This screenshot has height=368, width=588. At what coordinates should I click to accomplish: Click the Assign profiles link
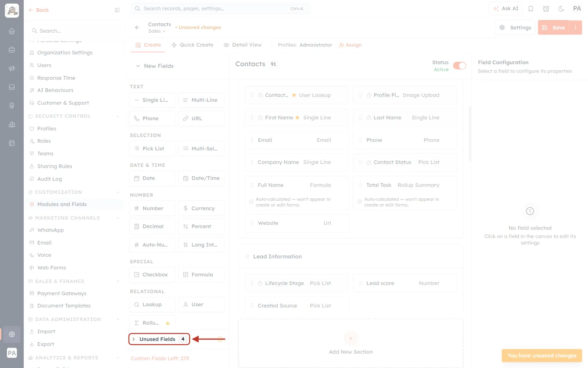350,45
